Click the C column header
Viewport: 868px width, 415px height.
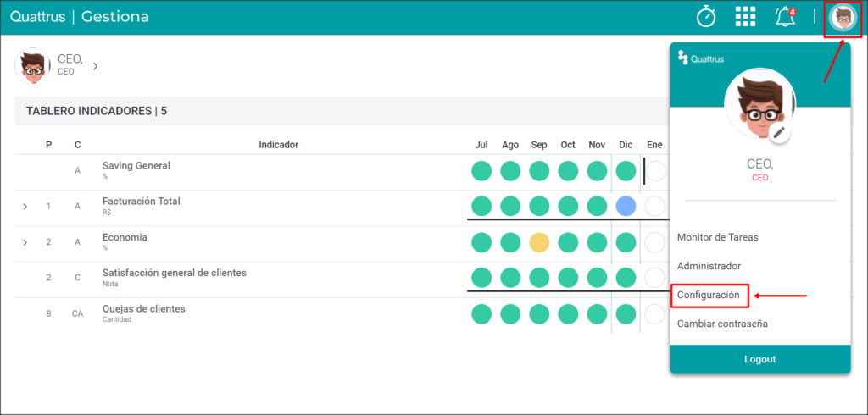pos(77,145)
